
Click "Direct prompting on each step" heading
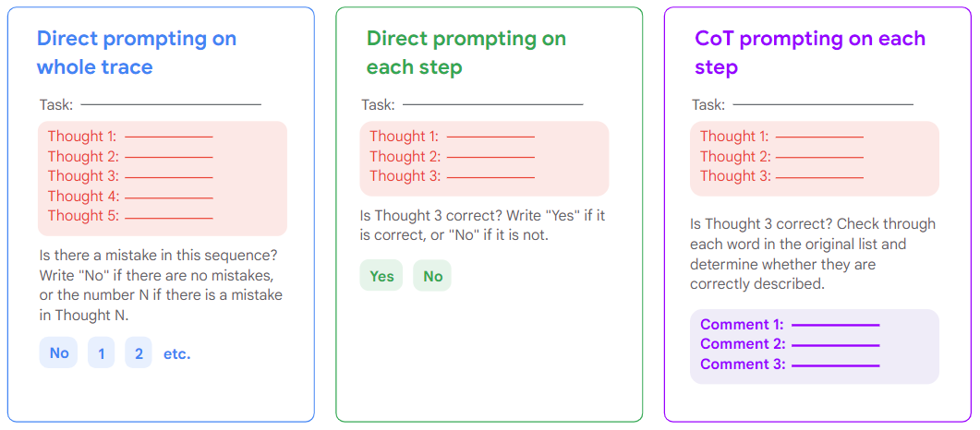[x=466, y=53]
